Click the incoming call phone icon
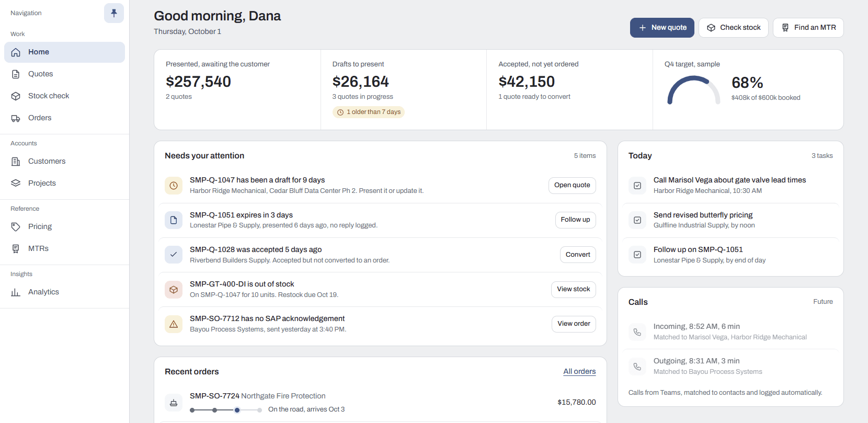 (637, 332)
